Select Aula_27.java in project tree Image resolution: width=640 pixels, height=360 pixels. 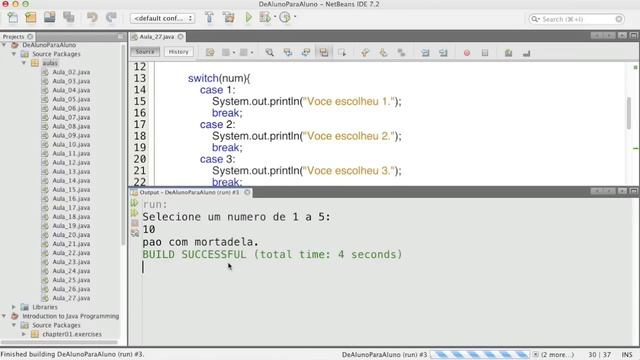pos(71,298)
